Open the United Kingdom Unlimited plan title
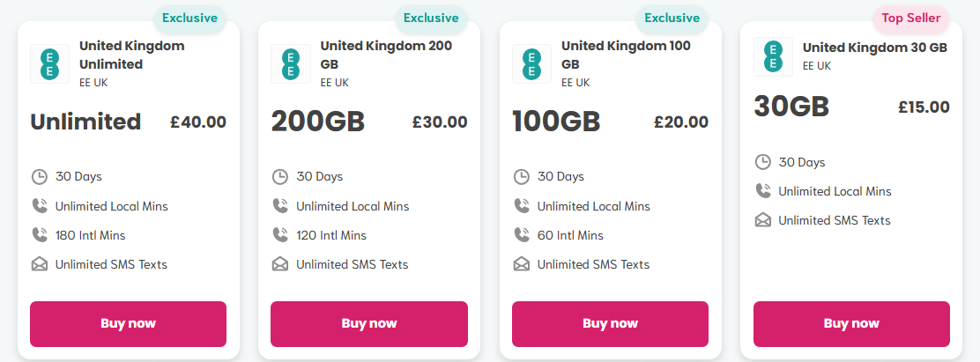The width and height of the screenshot is (980, 362). [132, 55]
